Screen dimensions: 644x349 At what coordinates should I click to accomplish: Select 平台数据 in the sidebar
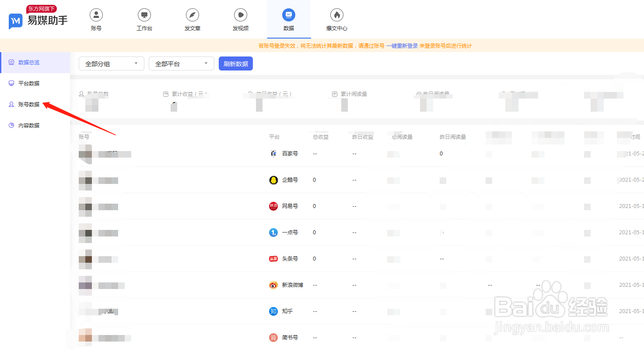click(29, 84)
